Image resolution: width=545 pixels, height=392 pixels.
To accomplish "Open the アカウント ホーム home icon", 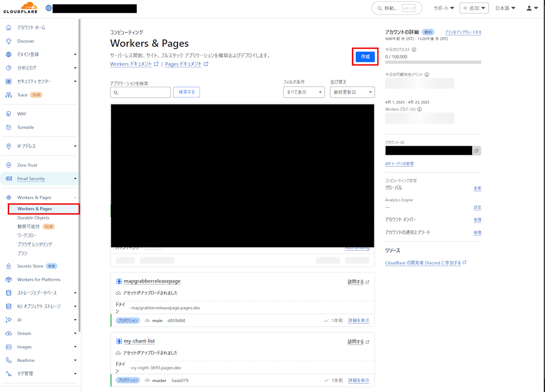I will point(9,27).
